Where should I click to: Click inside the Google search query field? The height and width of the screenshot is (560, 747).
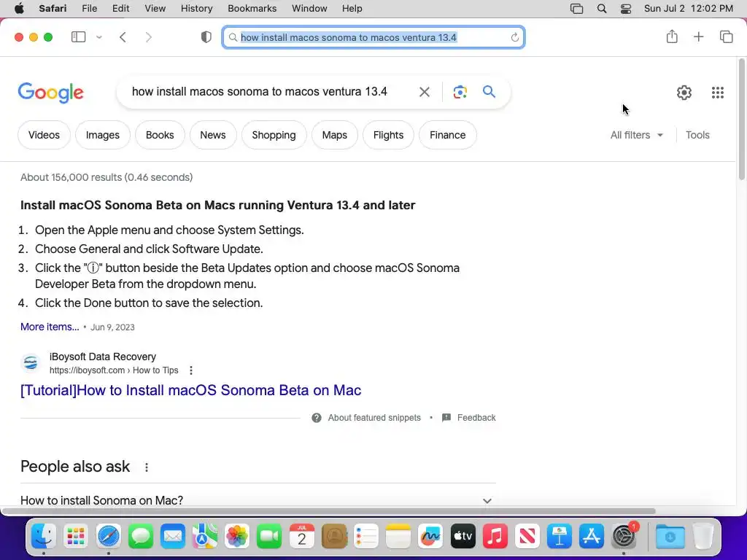coord(260,91)
